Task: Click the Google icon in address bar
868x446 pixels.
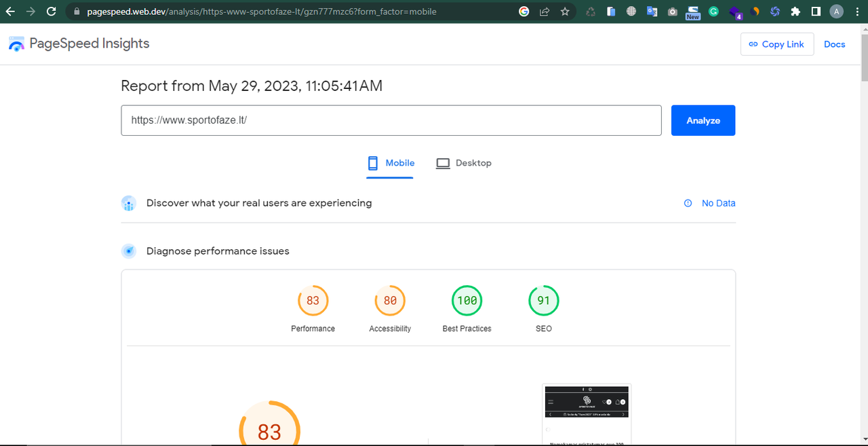Action: pos(524,12)
